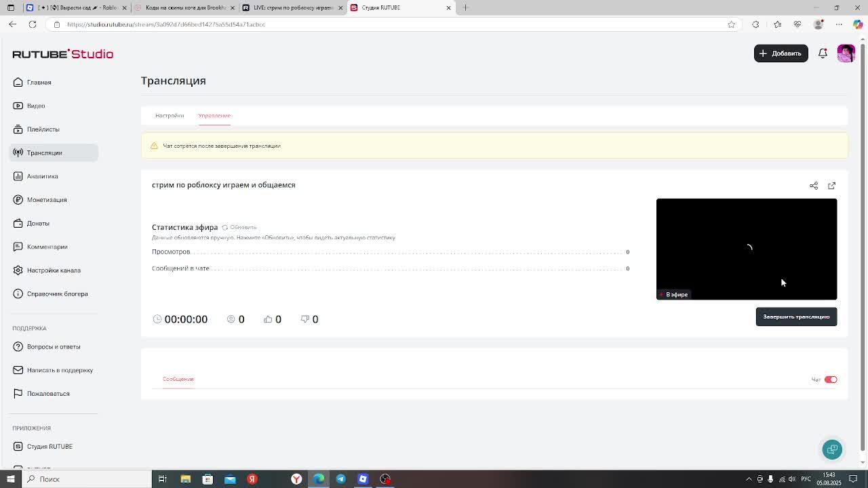
Task: Open Telegram from the taskbar
Action: pos(340,479)
